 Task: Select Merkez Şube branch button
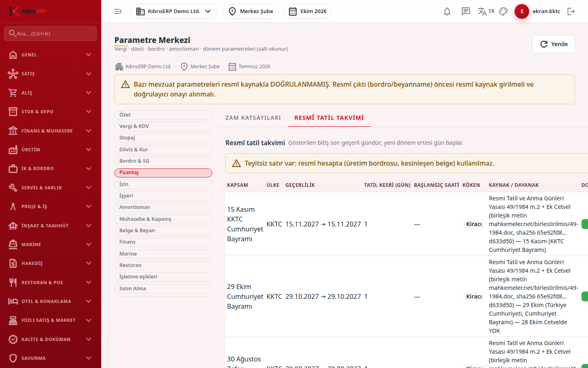(x=250, y=11)
